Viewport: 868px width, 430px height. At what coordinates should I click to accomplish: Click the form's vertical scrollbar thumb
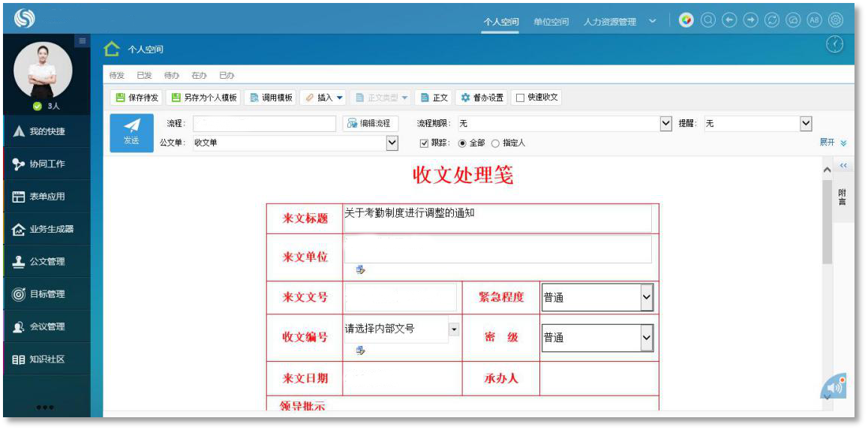click(x=827, y=221)
